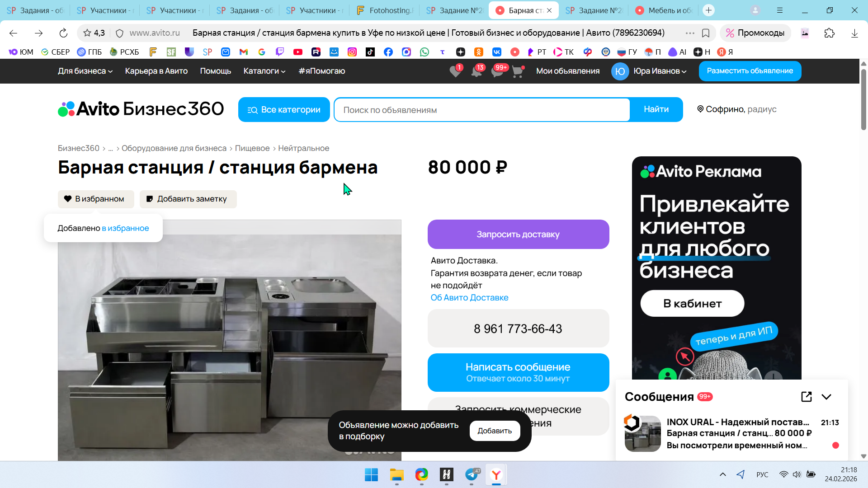Open the «Об Авито Доставке» link

[469, 297]
